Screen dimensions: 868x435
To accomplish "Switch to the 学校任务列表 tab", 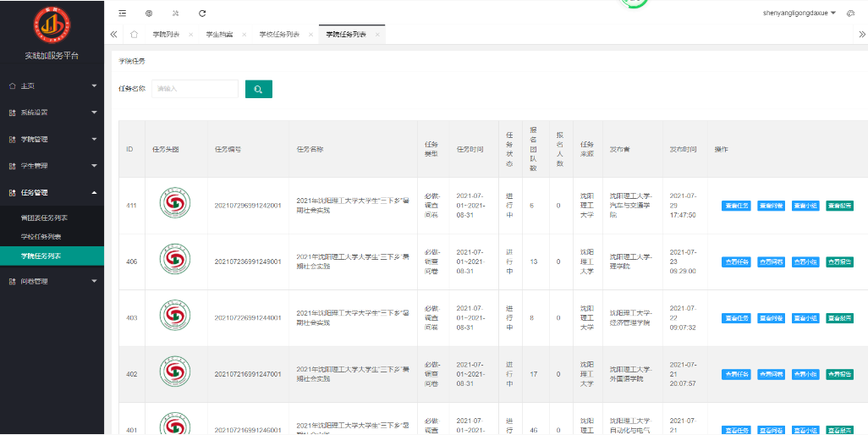I will [279, 35].
